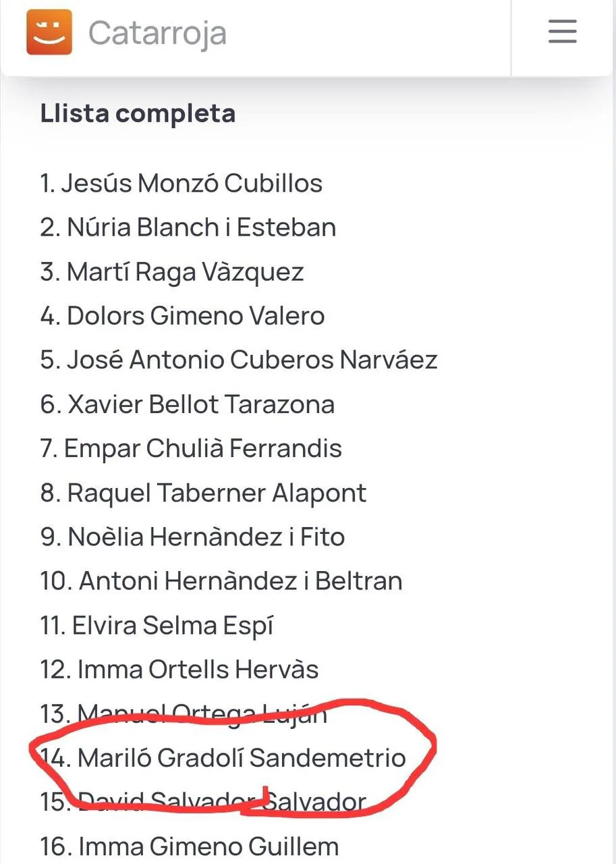
Task: Click on Imma Ortells Hervàs
Action: 179,670
